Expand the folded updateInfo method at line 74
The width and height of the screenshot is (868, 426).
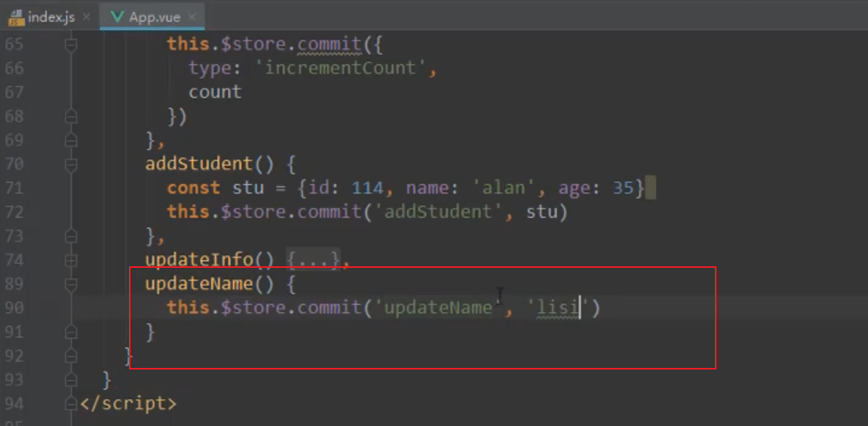pyautogui.click(x=71, y=261)
